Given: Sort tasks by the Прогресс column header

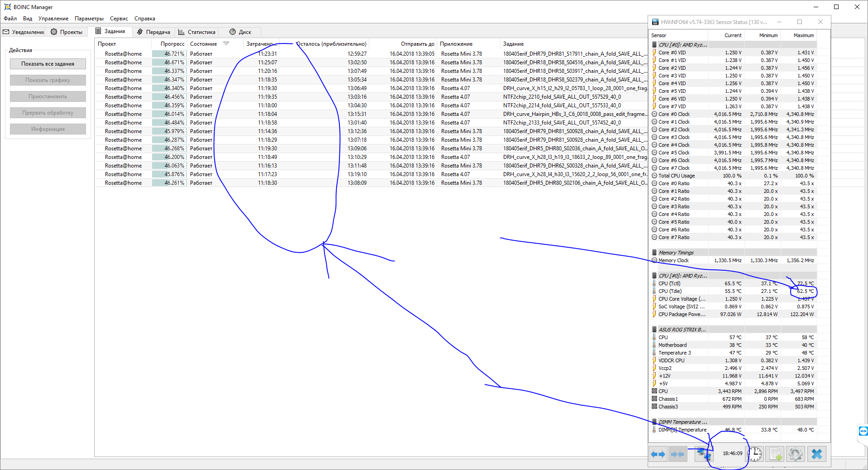Looking at the screenshot, I should pos(169,44).
